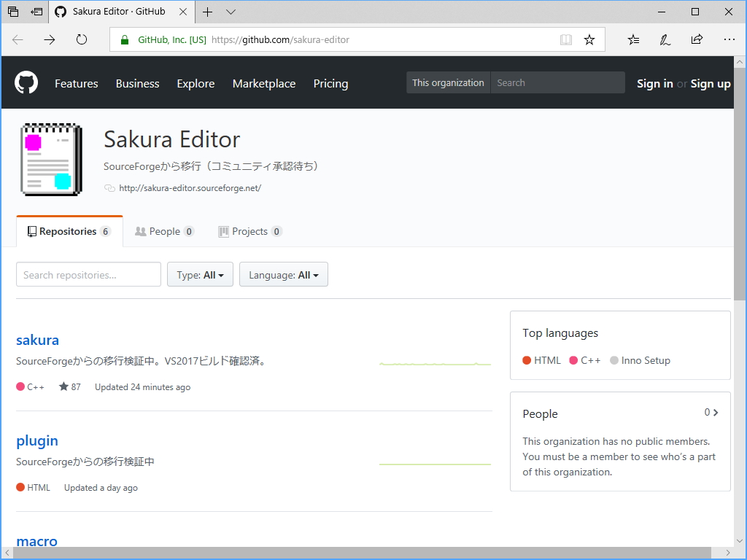Open the Type: All filter dropdown

[200, 275]
